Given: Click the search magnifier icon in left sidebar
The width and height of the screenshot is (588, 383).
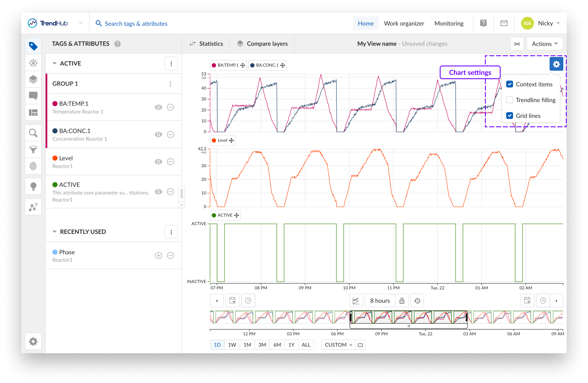Looking at the screenshot, I should click(x=33, y=133).
